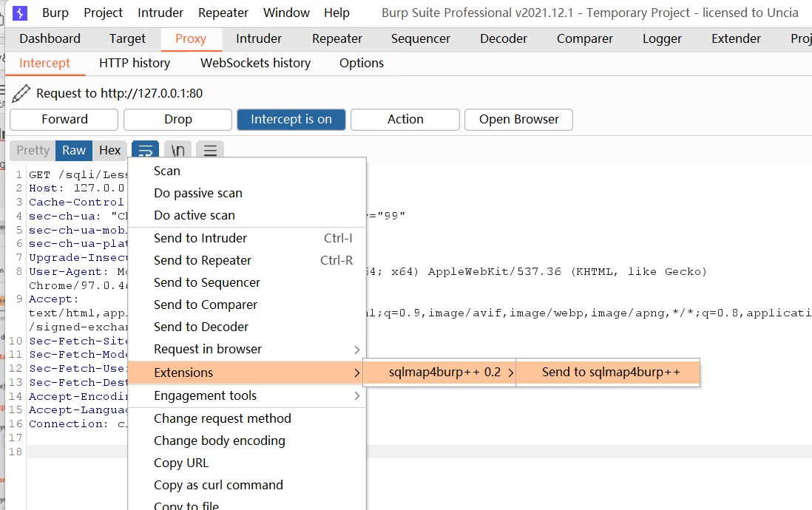Click the Cache-Control header line
The width and height of the screenshot is (812, 510).
[x=76, y=203]
